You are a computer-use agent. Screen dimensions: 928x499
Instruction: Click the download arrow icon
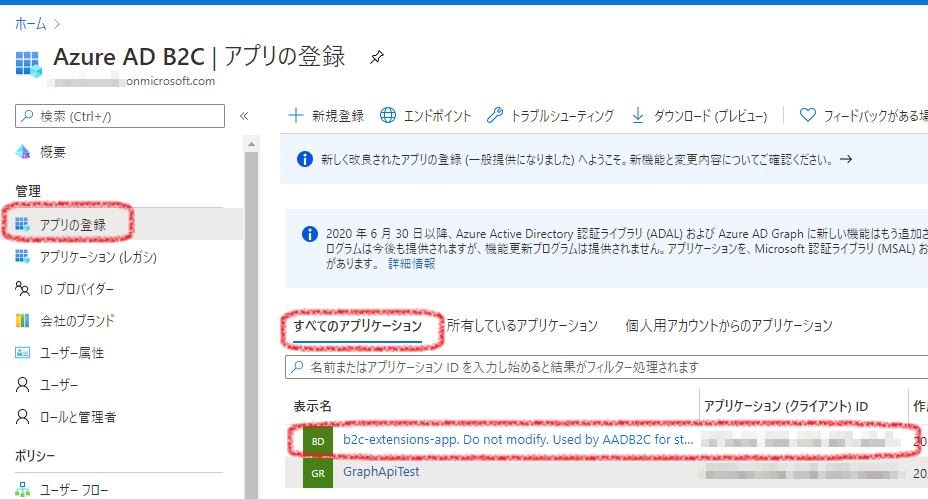[x=638, y=115]
